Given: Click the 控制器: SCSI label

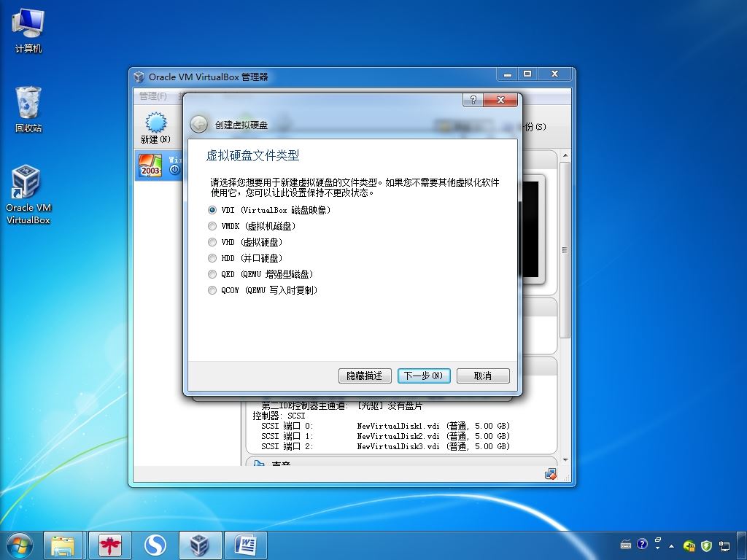Looking at the screenshot, I should point(279,416).
